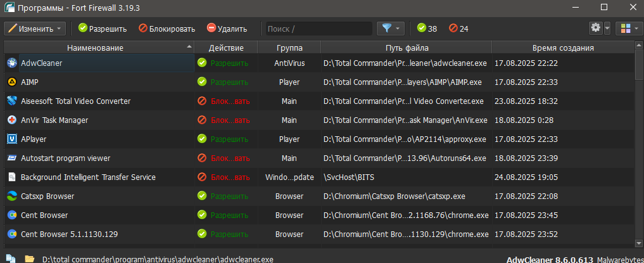This screenshot has height=263, width=644.
Task: Click the green allow icon in AdwCleaner row
Action: (201, 63)
